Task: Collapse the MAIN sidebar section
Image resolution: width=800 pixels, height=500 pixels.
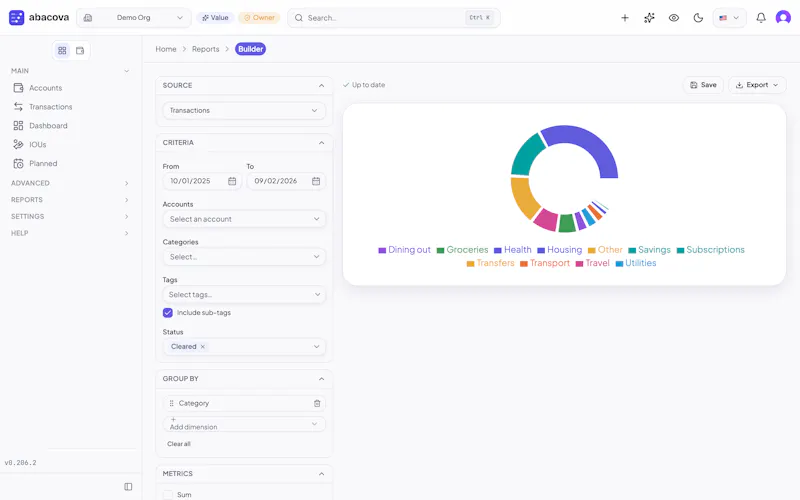Action: (70, 71)
